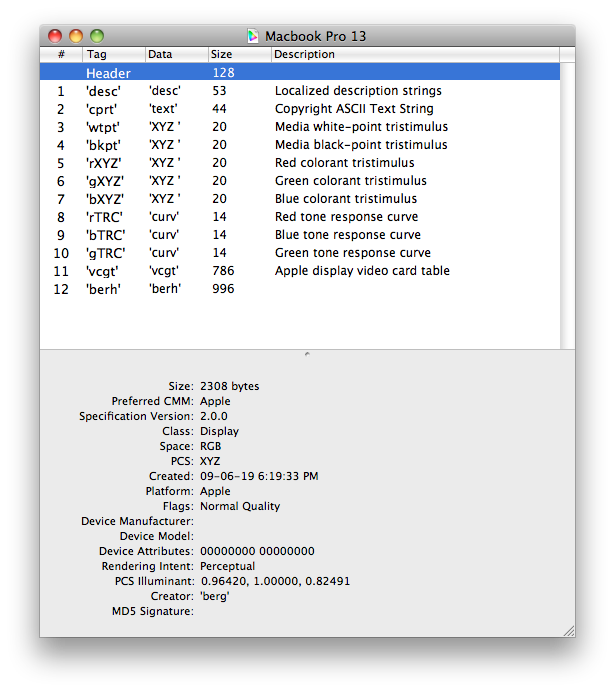This screenshot has height=692, width=615.
Task: Click 'Copyright ASCII Text String' description cell
Action: [x=354, y=109]
